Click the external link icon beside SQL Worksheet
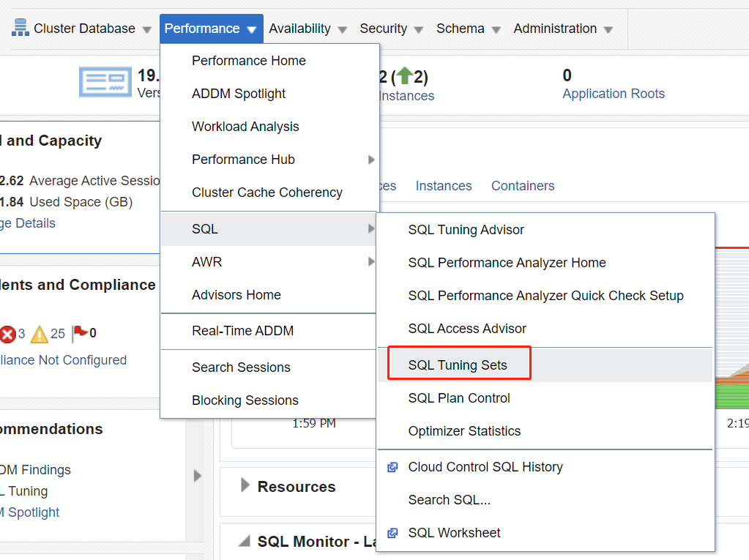This screenshot has height=560, width=749. pyautogui.click(x=392, y=533)
